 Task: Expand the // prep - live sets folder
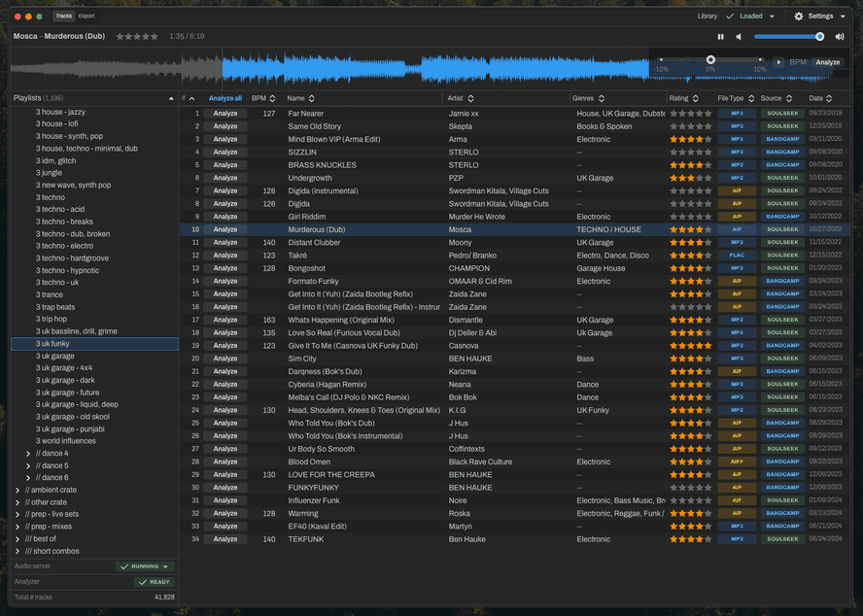tap(17, 514)
